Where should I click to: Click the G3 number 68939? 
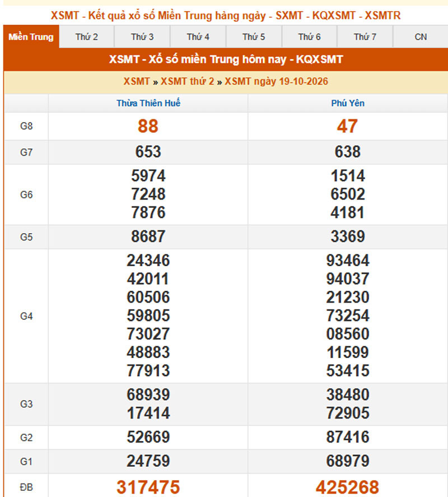148,395
